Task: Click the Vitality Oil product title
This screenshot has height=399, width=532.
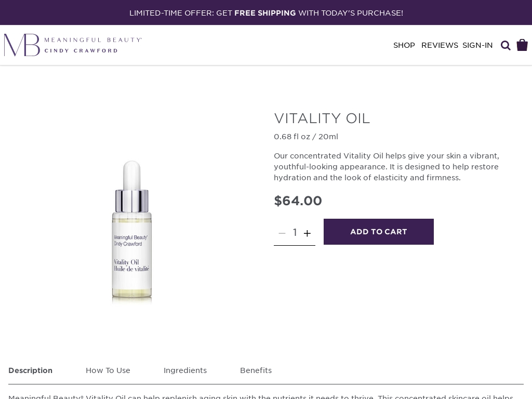Action: coord(322,118)
